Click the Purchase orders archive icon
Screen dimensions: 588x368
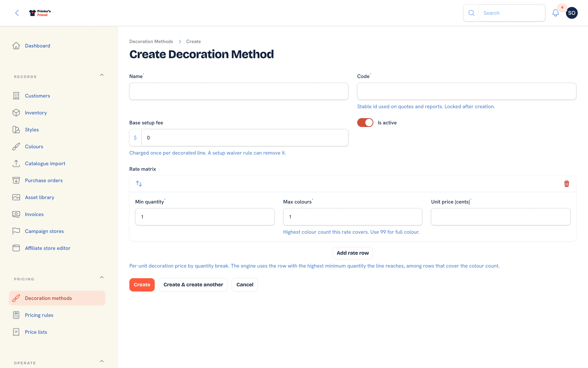(x=16, y=180)
